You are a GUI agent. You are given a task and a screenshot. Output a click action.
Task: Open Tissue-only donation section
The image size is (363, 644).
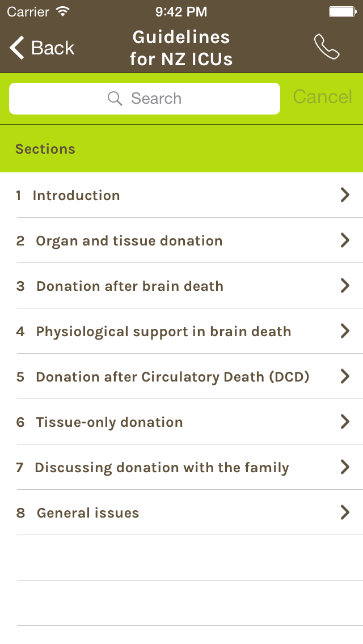109,422
